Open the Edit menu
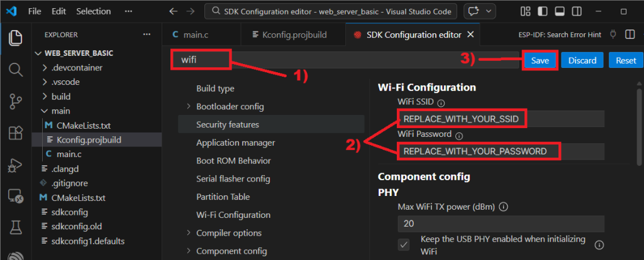 click(x=58, y=11)
